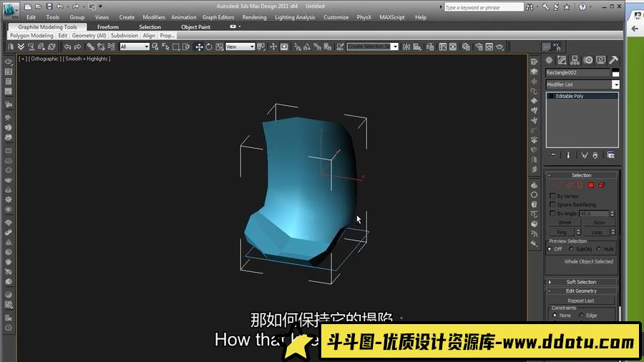The height and width of the screenshot is (362, 644).
Task: Click the object color swatch beside Rectangle002
Action: coord(615,73)
